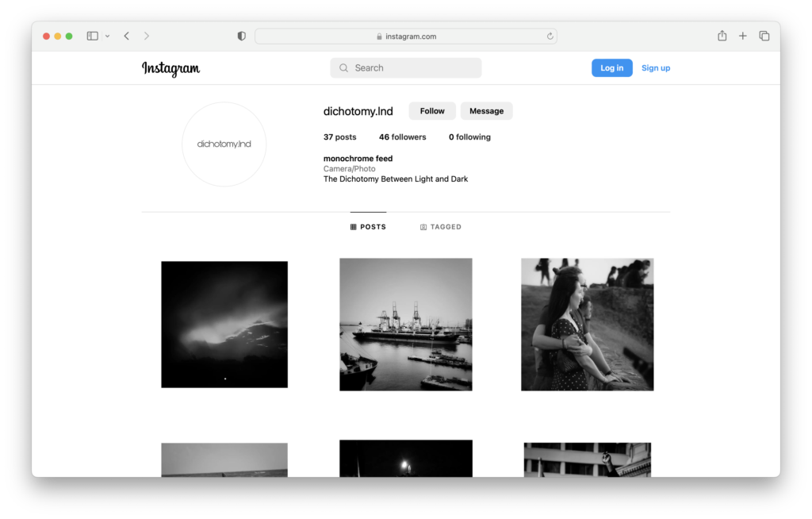This screenshot has height=519, width=812.
Task: Open the grey horizon post thumbnail
Action: click(224, 460)
